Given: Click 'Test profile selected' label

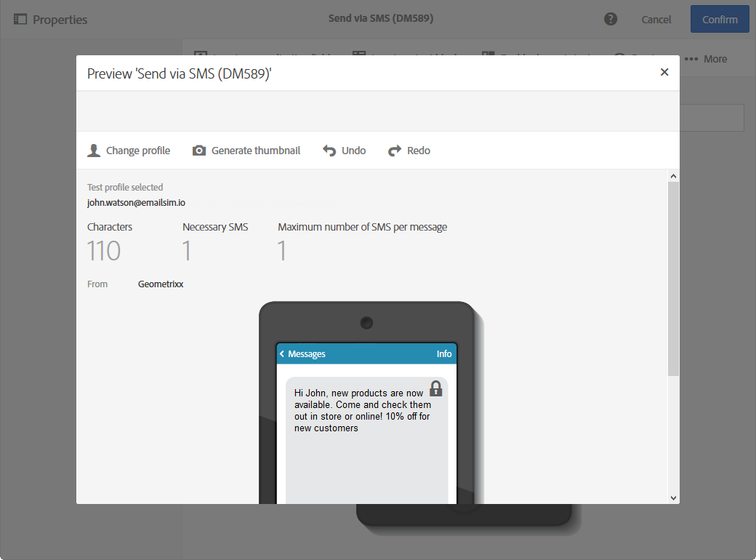Looking at the screenshot, I should pos(125,187).
